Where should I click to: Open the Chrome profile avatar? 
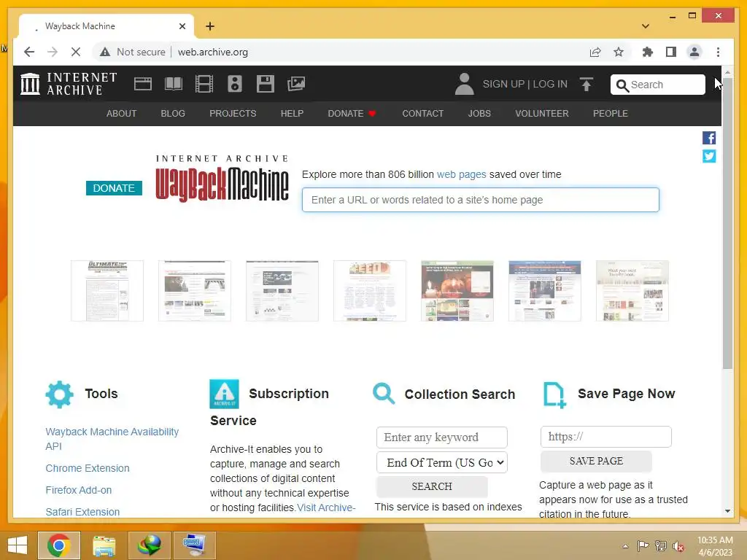tap(694, 52)
